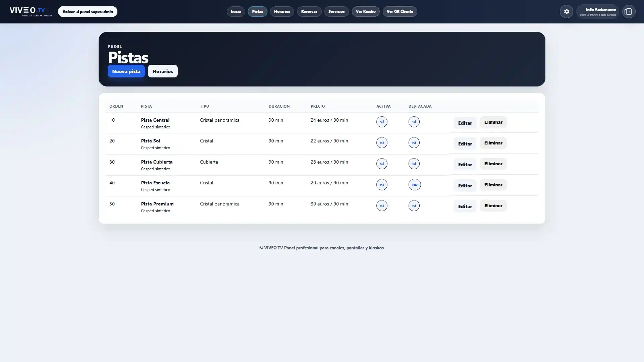The height and width of the screenshot is (362, 644).
Task: Click the ACTIVA column header
Action: coord(383,106)
